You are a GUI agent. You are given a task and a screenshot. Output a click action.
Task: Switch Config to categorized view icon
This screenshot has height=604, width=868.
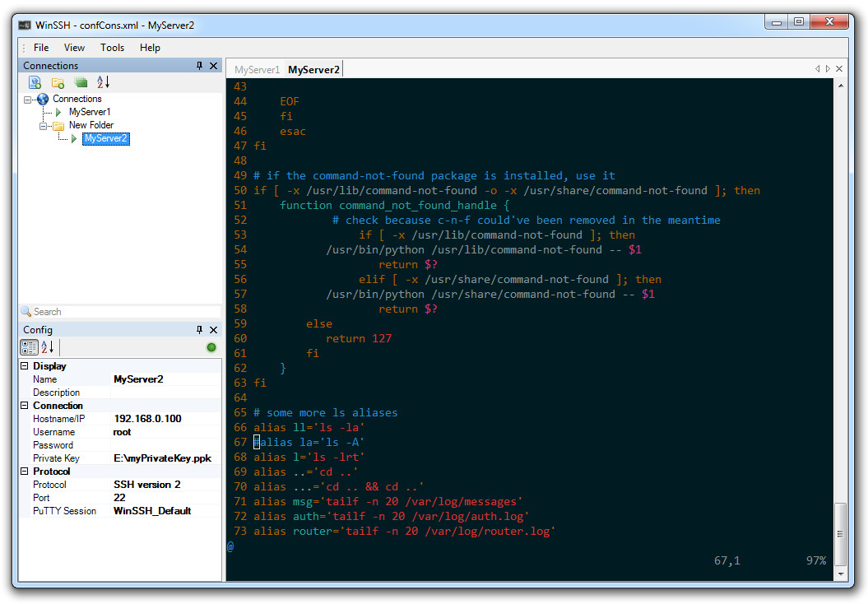pos(29,347)
